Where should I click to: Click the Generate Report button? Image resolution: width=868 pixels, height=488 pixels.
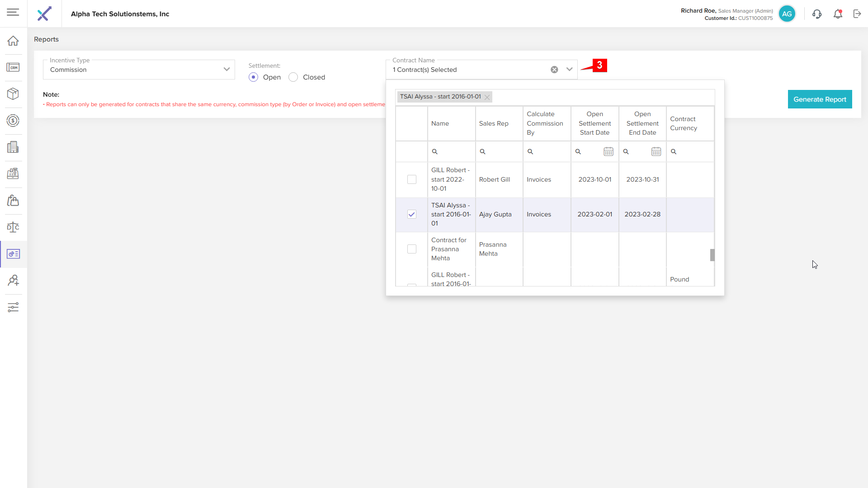click(820, 99)
